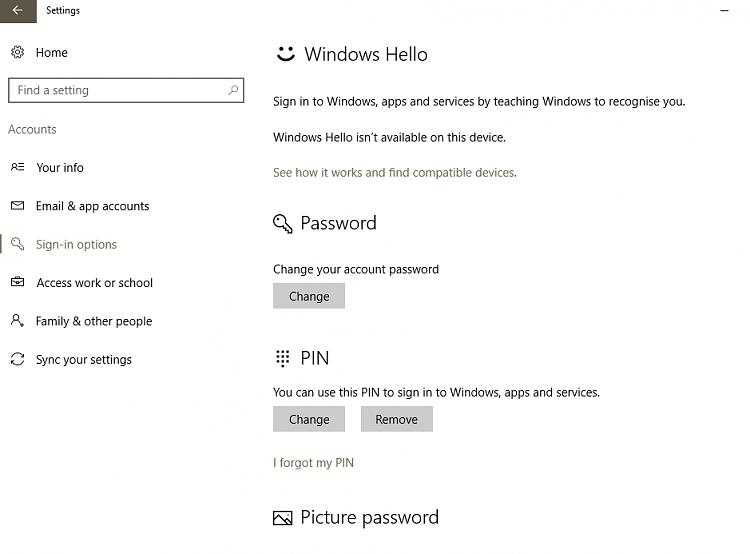The height and width of the screenshot is (554, 750).
Task: Minimize the Settings window
Action: [x=724, y=10]
